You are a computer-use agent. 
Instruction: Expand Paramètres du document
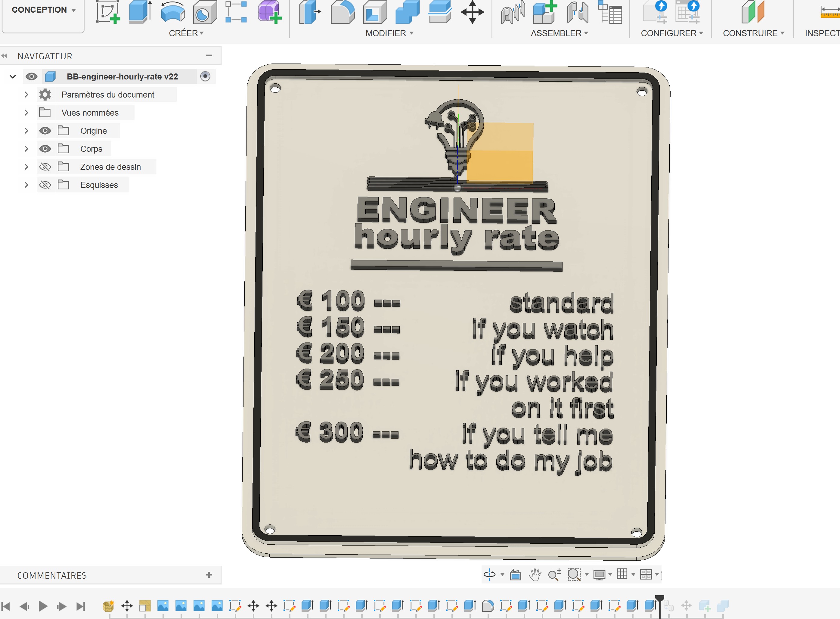tap(26, 95)
